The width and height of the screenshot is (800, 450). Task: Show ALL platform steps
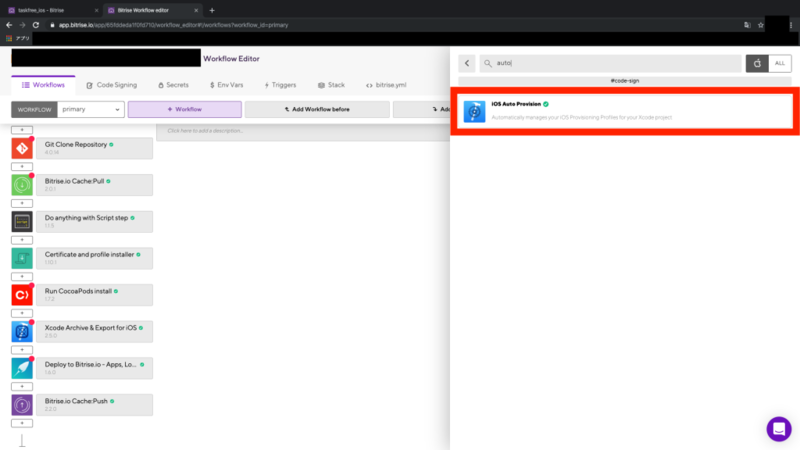(780, 63)
